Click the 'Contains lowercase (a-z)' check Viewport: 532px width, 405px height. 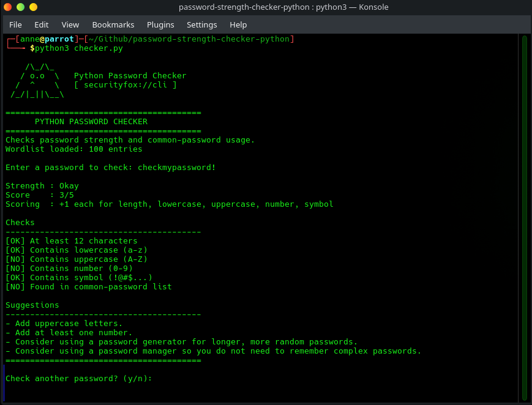[77, 250]
